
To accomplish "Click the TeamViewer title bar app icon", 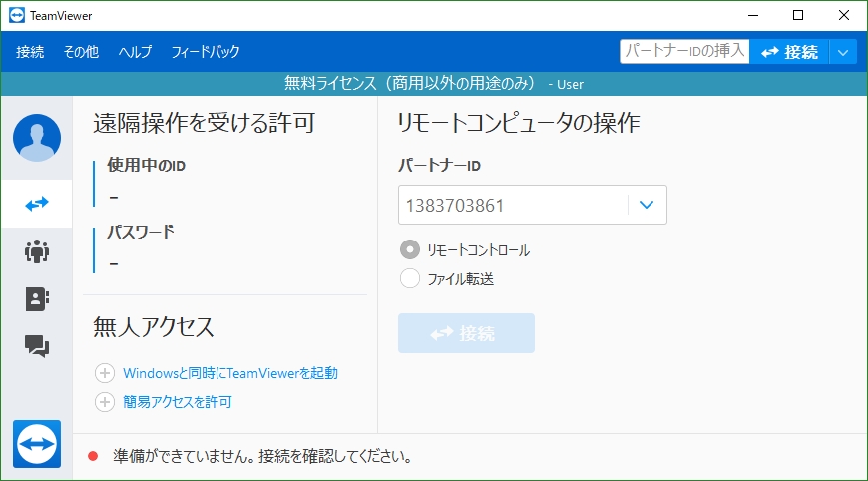I will pyautogui.click(x=17, y=16).
